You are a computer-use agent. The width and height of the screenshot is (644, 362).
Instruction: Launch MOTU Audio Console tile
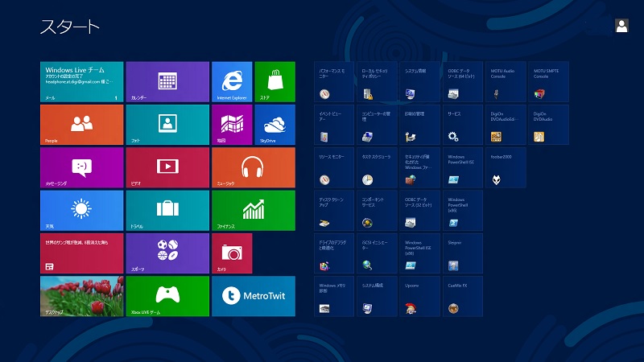pyautogui.click(x=506, y=82)
